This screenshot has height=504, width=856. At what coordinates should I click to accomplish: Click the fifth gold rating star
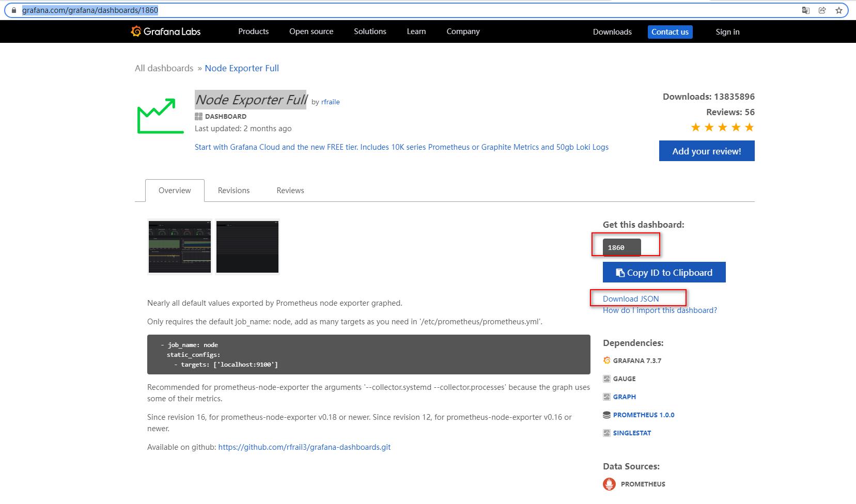tap(750, 127)
